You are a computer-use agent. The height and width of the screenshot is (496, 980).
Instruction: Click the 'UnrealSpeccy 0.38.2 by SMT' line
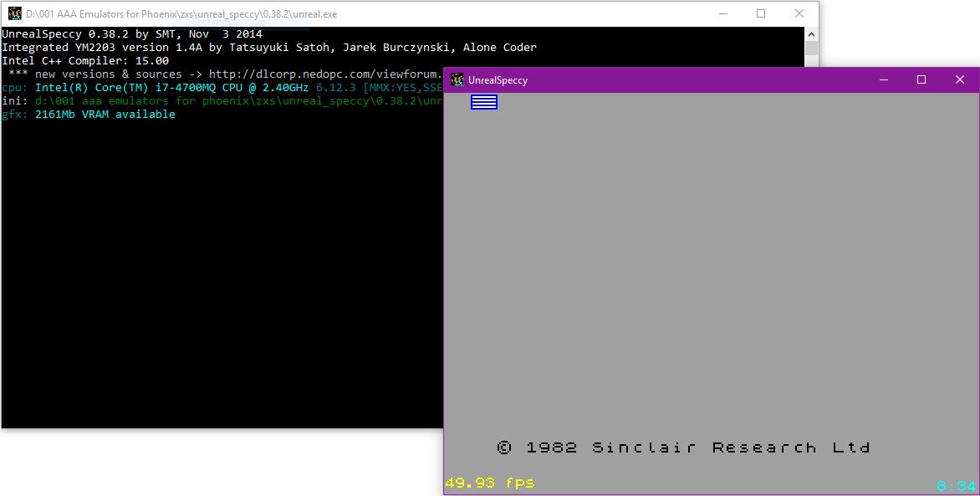(x=132, y=33)
